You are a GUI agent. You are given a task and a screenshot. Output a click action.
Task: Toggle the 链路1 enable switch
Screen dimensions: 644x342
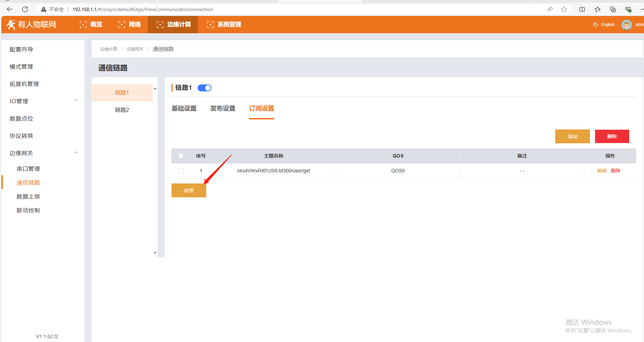[204, 88]
